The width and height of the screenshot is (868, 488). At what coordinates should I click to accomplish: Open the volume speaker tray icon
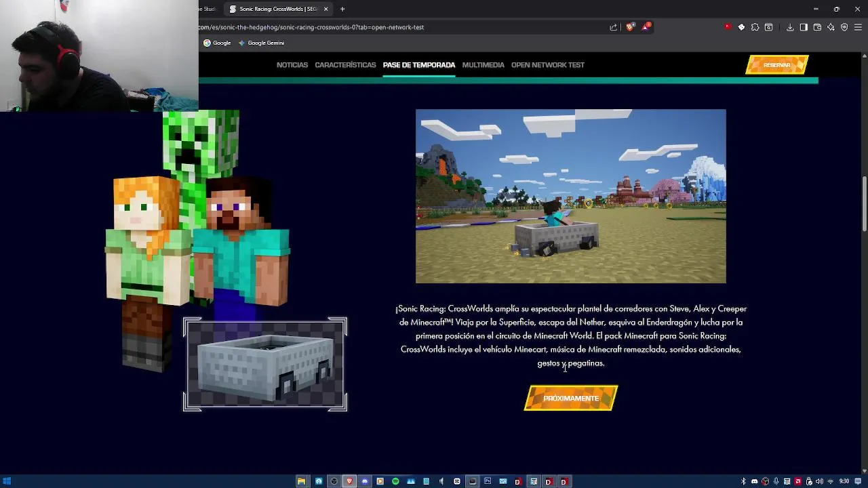819,481
